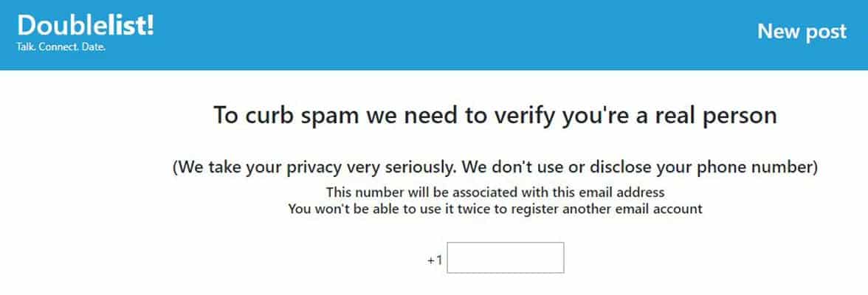Focus the phone number input field
This screenshot has width=868, height=295.
click(506, 258)
